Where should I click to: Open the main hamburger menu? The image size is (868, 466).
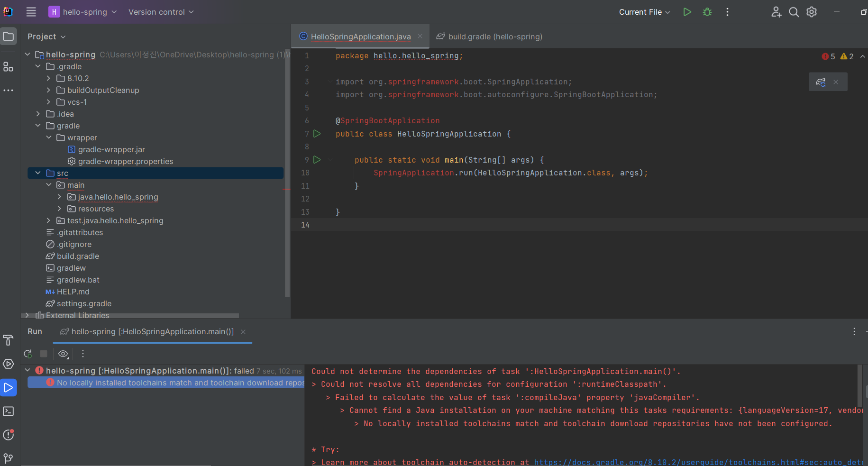[31, 12]
